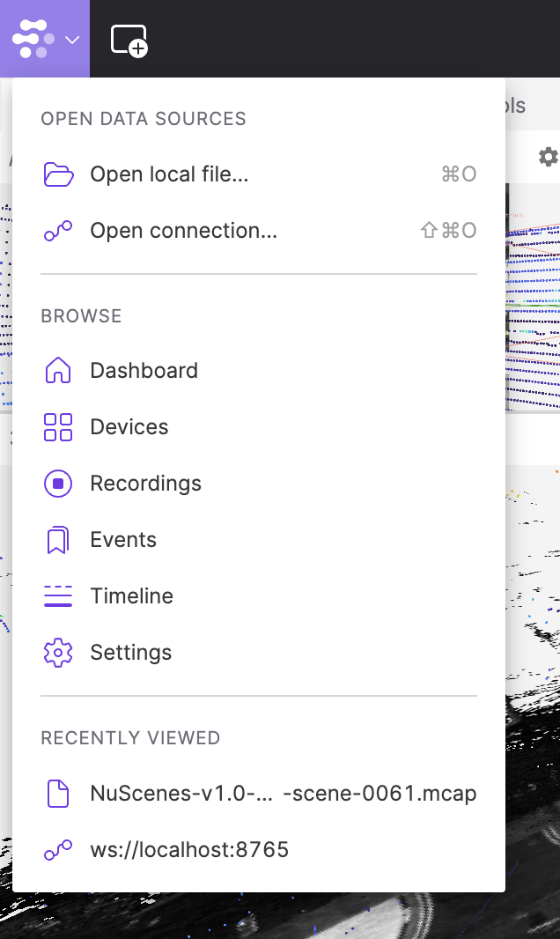Connect to ws://localhost:8765 recent connection

[189, 849]
